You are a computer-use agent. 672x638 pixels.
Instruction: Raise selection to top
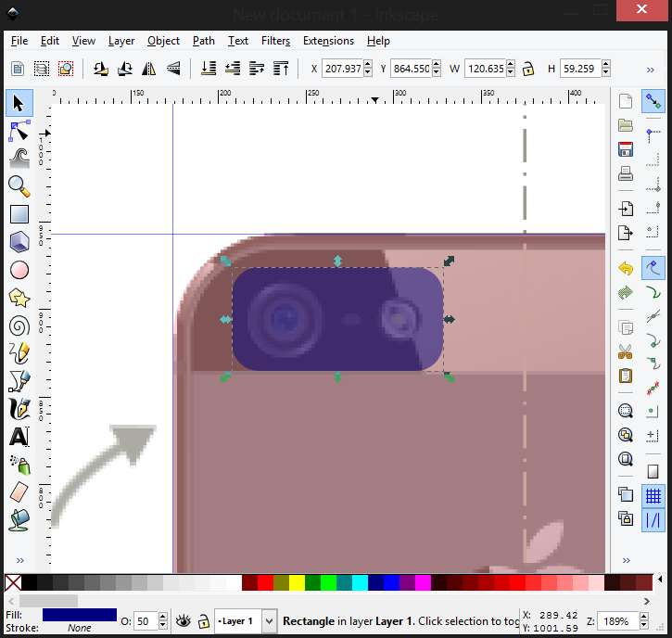(x=281, y=69)
